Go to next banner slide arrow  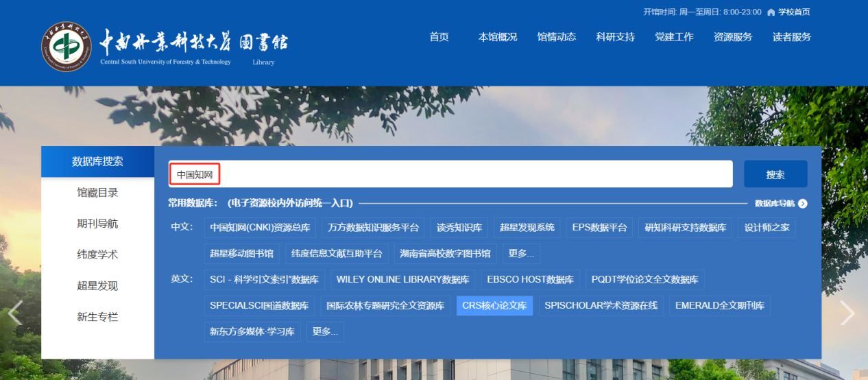tap(847, 313)
